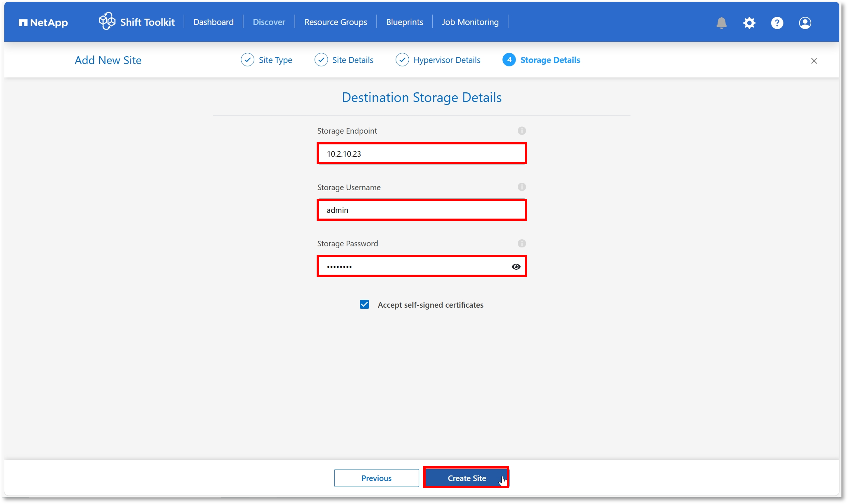Open the user account profile icon
Image resolution: width=848 pixels, height=504 pixels.
point(805,23)
